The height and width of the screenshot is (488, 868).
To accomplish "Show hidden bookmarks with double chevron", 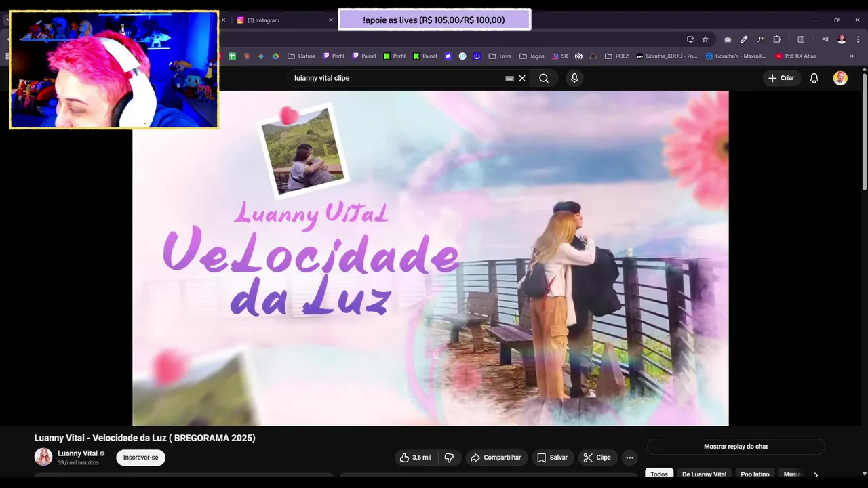I will point(852,56).
